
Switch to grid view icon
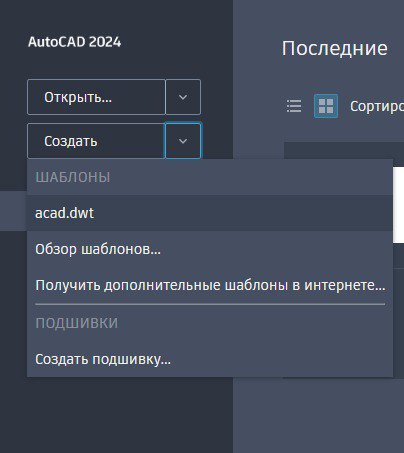[x=326, y=106]
